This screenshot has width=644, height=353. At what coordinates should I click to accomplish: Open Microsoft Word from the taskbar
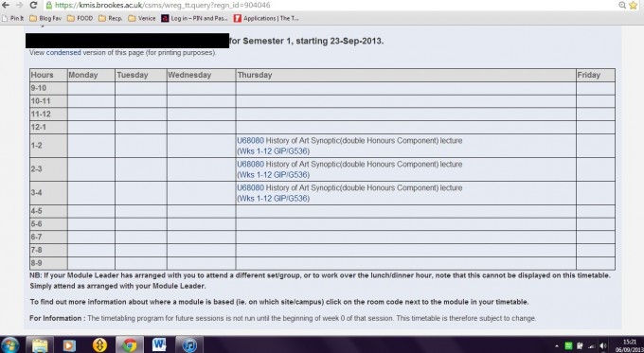coord(159,344)
